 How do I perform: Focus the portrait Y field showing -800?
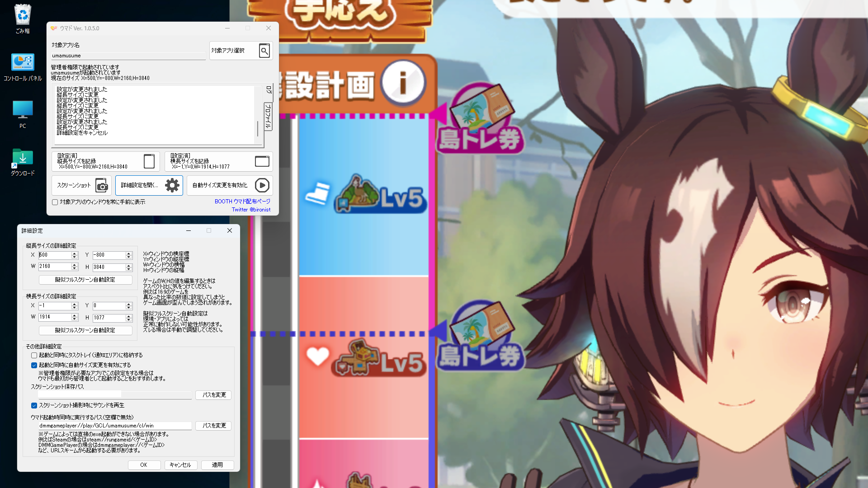pyautogui.click(x=109, y=255)
